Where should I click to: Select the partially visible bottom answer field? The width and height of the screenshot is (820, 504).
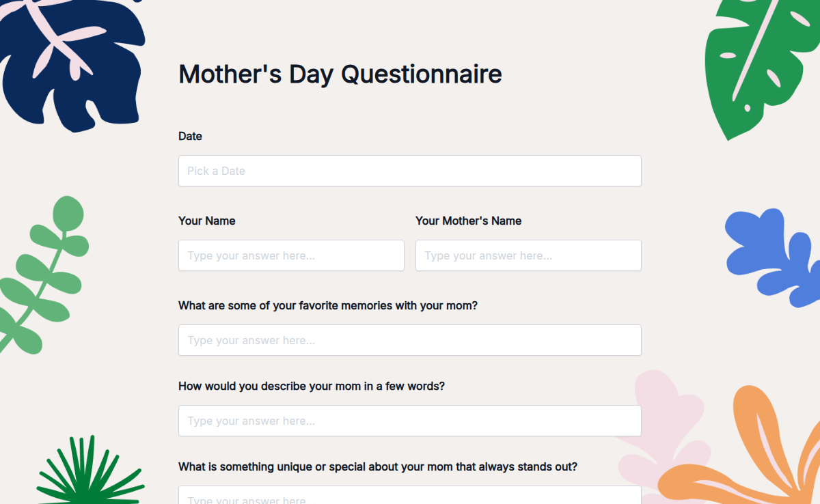(409, 497)
